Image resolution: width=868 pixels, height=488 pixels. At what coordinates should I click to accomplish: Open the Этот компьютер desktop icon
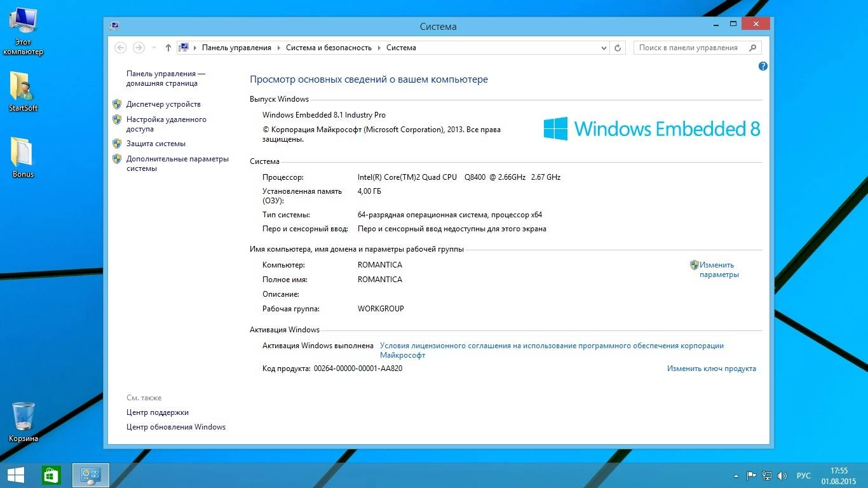click(x=23, y=32)
